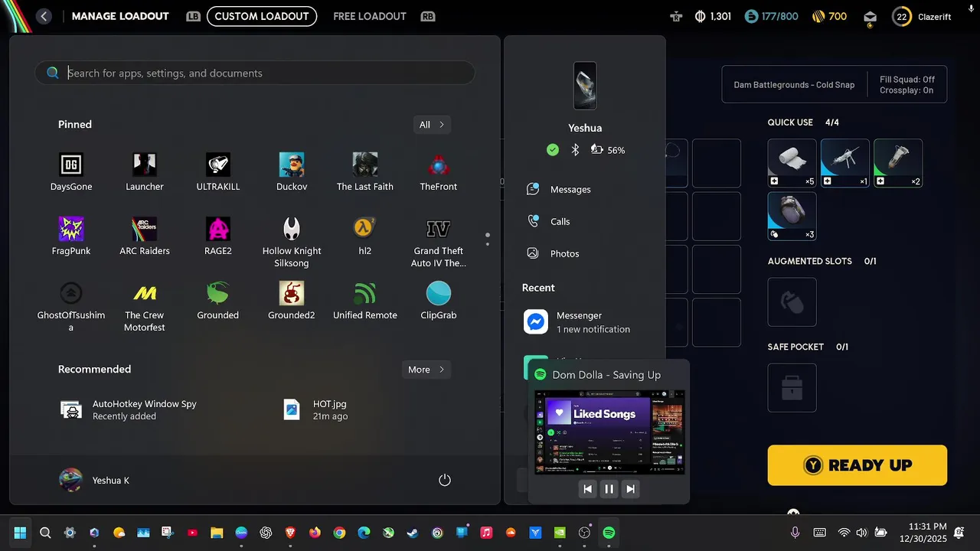Viewport: 980px width, 551px height.
Task: Launch RAGE2 from pinned apps
Action: [218, 236]
